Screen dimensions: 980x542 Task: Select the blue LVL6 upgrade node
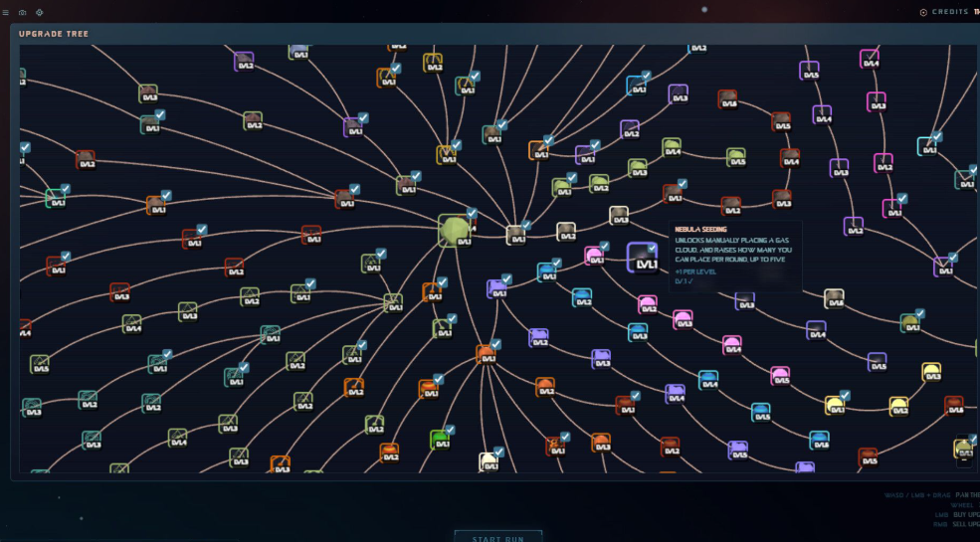coord(820,441)
